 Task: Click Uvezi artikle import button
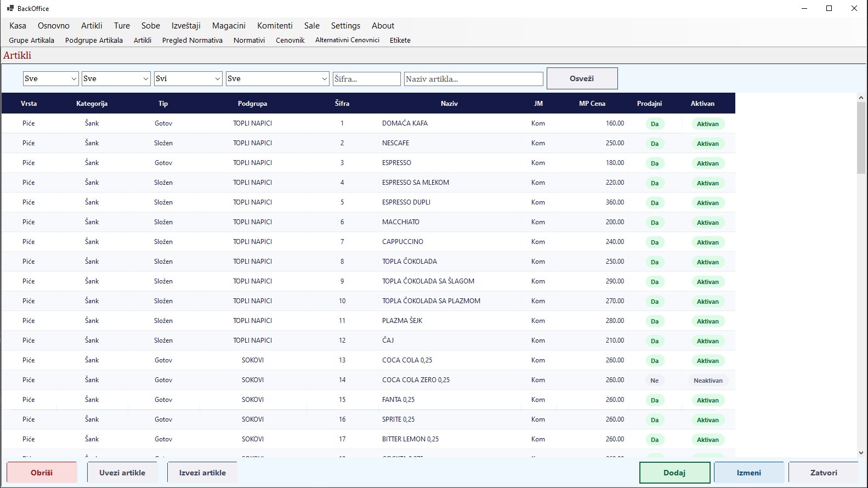click(122, 473)
